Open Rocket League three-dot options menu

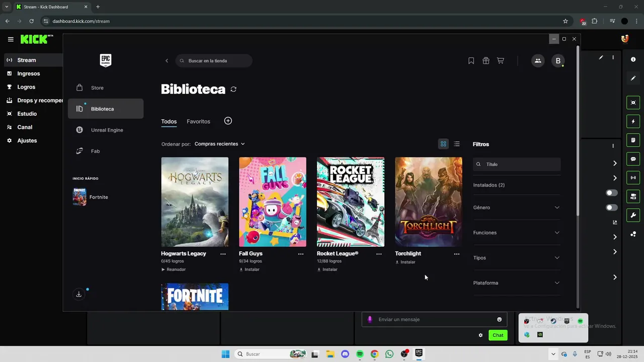click(379, 254)
